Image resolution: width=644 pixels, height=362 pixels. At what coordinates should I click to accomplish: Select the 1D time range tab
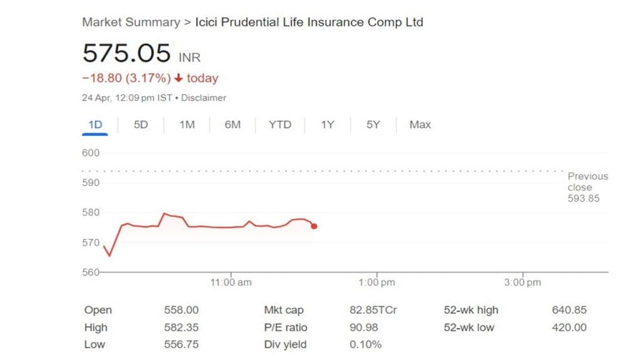(x=95, y=124)
